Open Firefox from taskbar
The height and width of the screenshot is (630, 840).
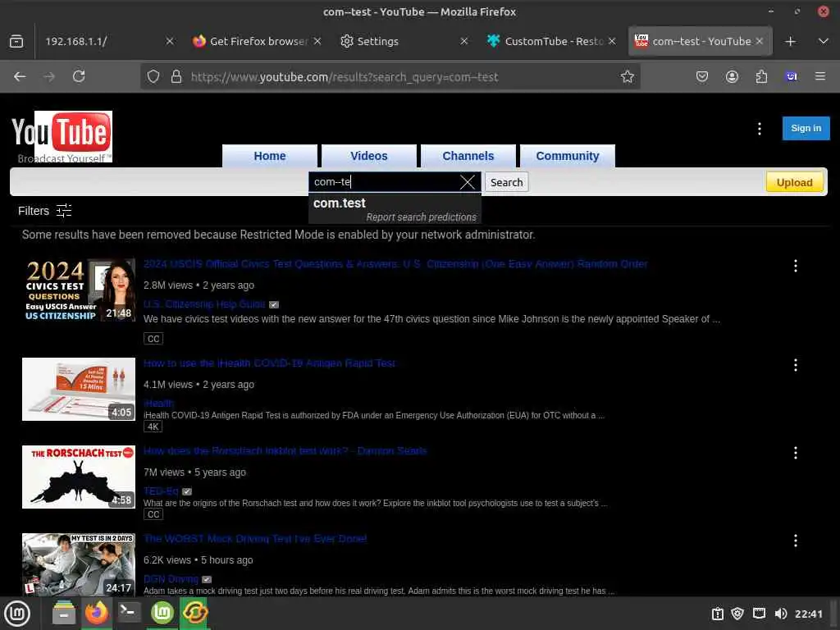tap(97, 613)
